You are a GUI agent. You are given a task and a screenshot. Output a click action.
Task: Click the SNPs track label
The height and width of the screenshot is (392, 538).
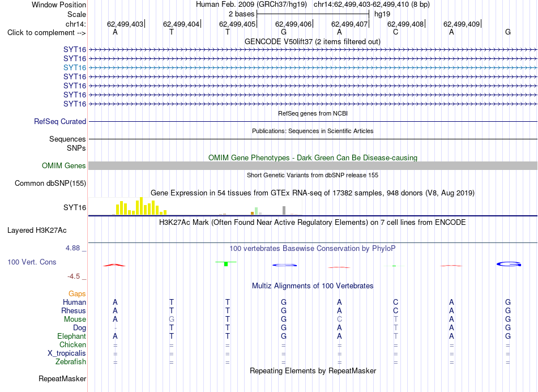(x=76, y=148)
